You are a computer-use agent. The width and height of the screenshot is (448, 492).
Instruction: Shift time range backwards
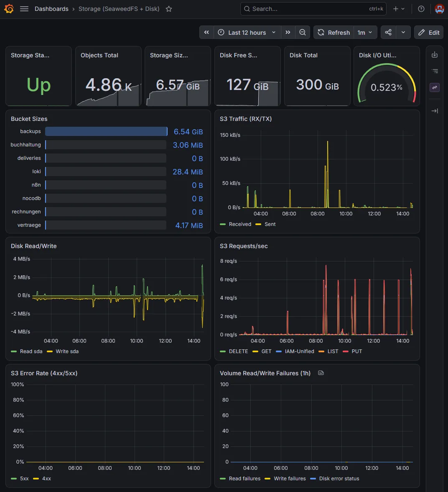coord(206,32)
